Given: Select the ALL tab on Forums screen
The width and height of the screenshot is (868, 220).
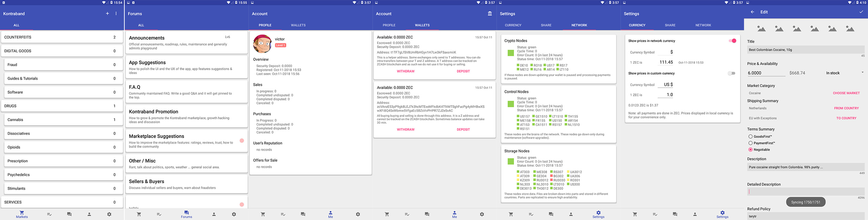Looking at the screenshot, I should 141,25.
